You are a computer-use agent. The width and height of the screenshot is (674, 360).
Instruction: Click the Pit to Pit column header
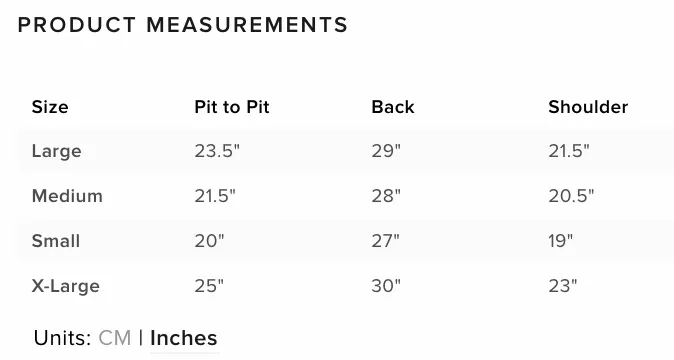[x=232, y=107]
